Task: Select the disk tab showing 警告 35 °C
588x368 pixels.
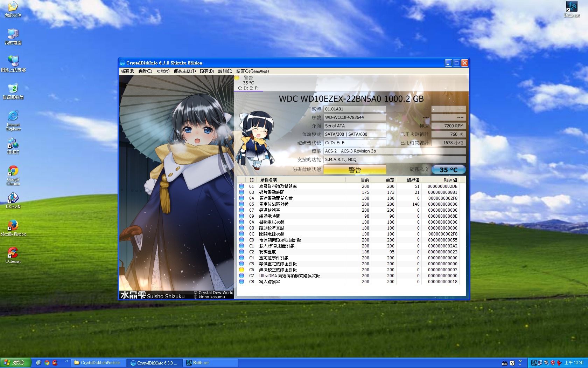Action: coord(248,83)
